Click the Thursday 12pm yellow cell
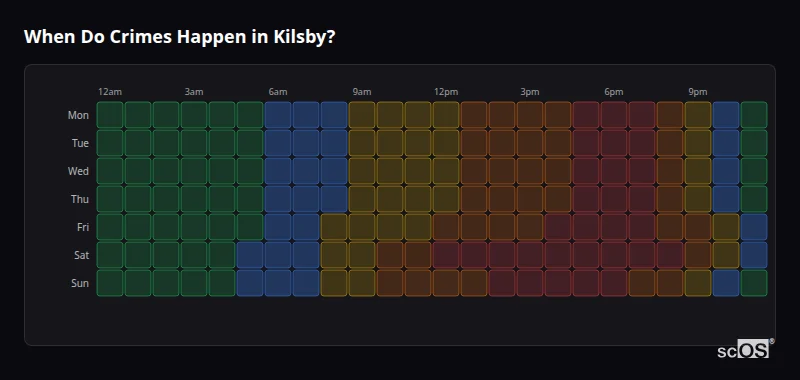This screenshot has width=800, height=380. tap(446, 199)
